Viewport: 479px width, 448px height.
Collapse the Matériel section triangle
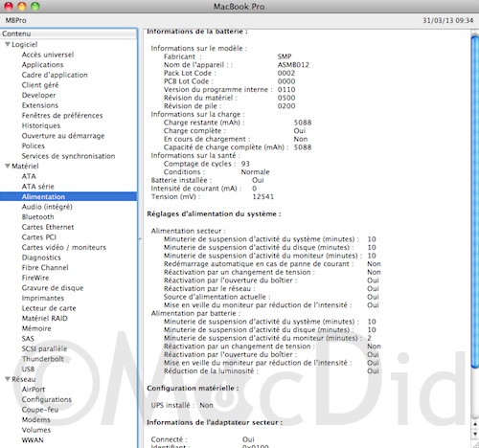click(x=8, y=167)
